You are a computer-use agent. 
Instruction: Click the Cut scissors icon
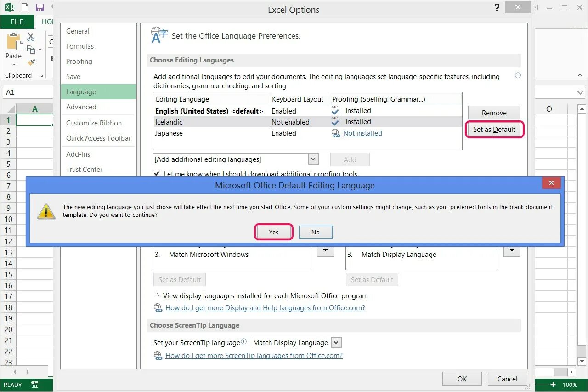pyautogui.click(x=31, y=37)
